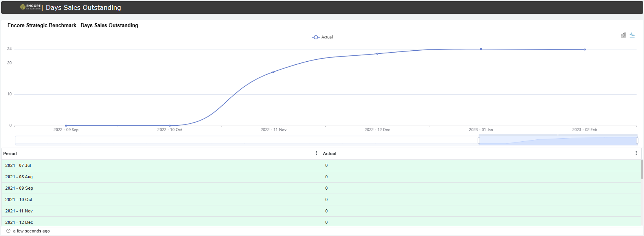Click the 2022 - 11 Nov data point
Image resolution: width=644 pixels, height=236 pixels.
[x=274, y=72]
